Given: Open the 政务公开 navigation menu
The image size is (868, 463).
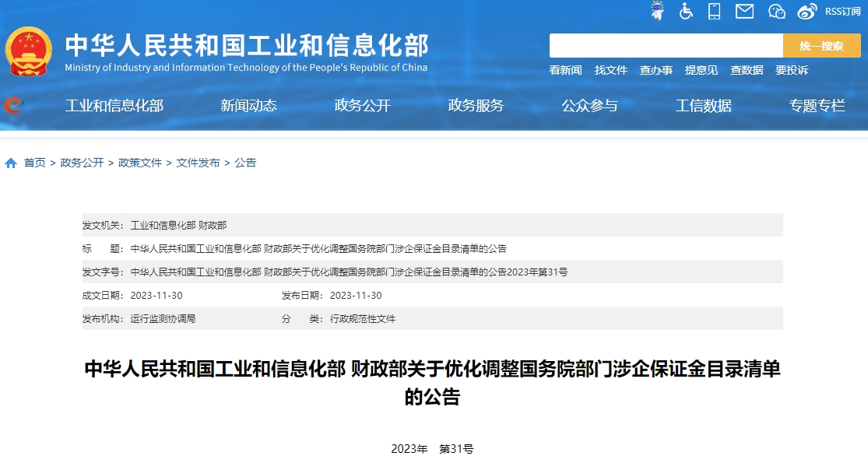Looking at the screenshot, I should point(363,105).
